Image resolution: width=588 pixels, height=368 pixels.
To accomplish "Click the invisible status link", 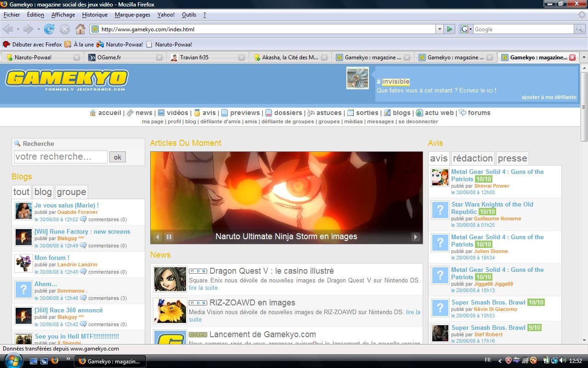I will click(x=396, y=81).
